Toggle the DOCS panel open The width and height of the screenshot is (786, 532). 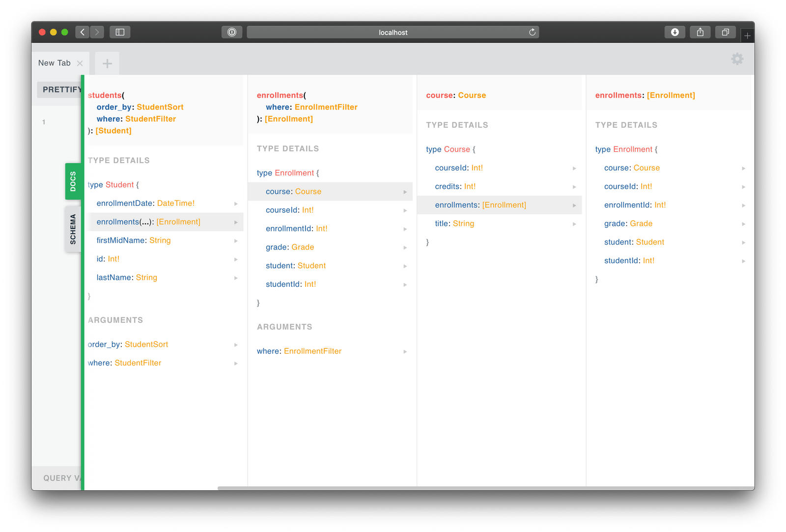pyautogui.click(x=73, y=181)
